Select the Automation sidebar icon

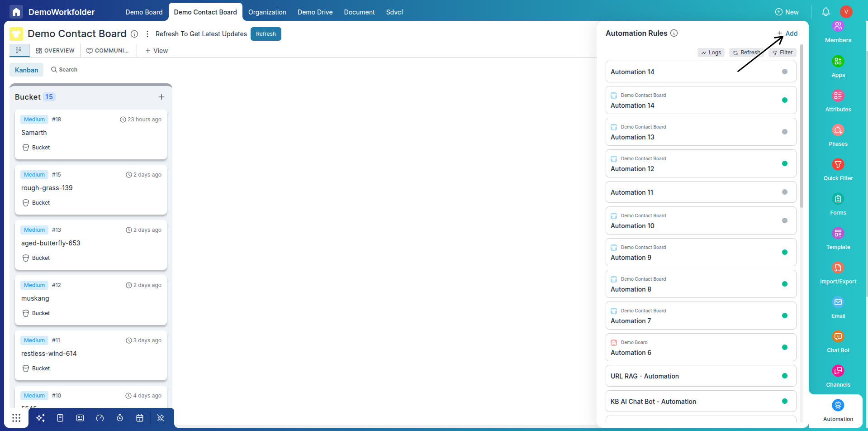tap(838, 405)
